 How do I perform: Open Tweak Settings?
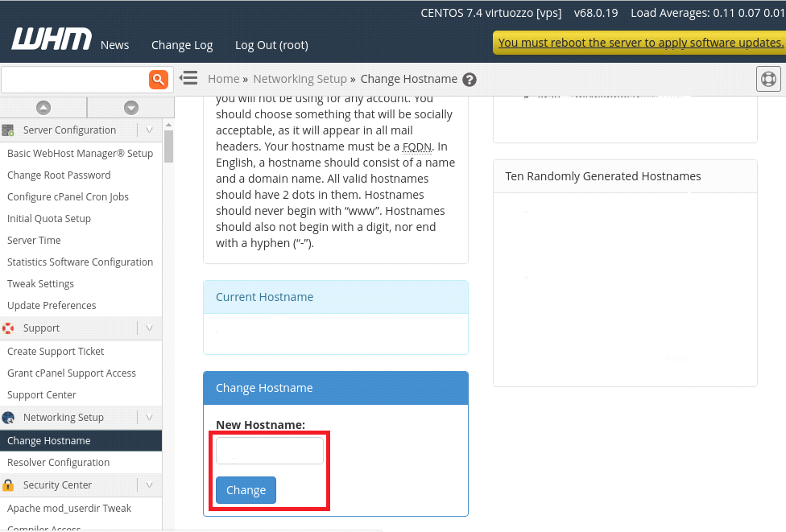pos(40,284)
